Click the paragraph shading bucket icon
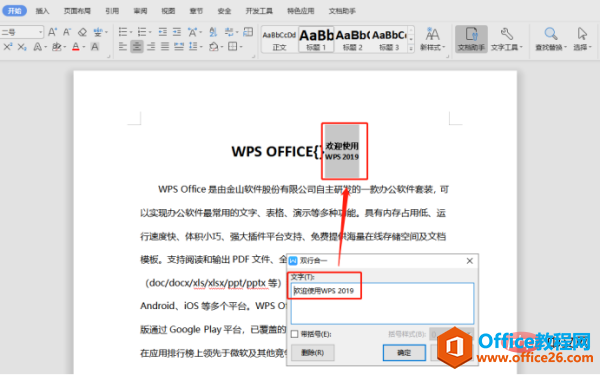This screenshot has height=375, width=600. pyautogui.click(x=214, y=47)
